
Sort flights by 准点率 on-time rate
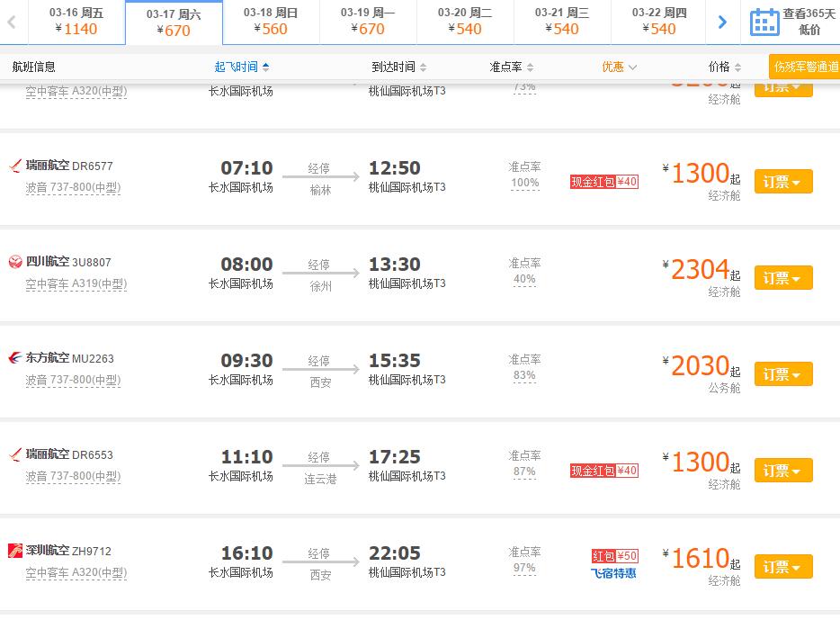pos(512,67)
